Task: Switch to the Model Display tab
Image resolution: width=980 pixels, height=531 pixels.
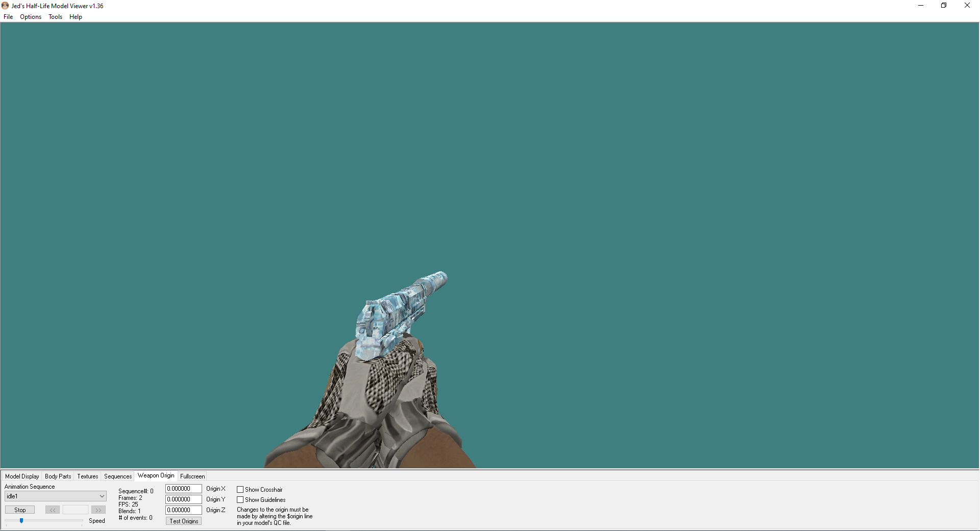Action: coord(22,476)
